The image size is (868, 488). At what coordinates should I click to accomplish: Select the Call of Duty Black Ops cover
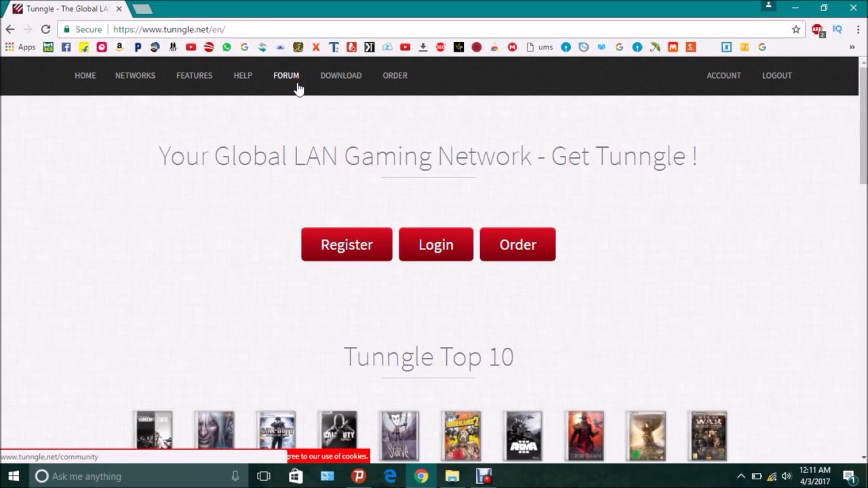[x=338, y=431]
